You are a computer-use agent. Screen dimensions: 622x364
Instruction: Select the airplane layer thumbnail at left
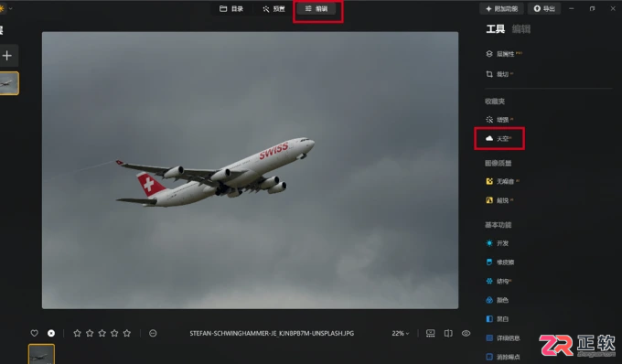pyautogui.click(x=9, y=83)
